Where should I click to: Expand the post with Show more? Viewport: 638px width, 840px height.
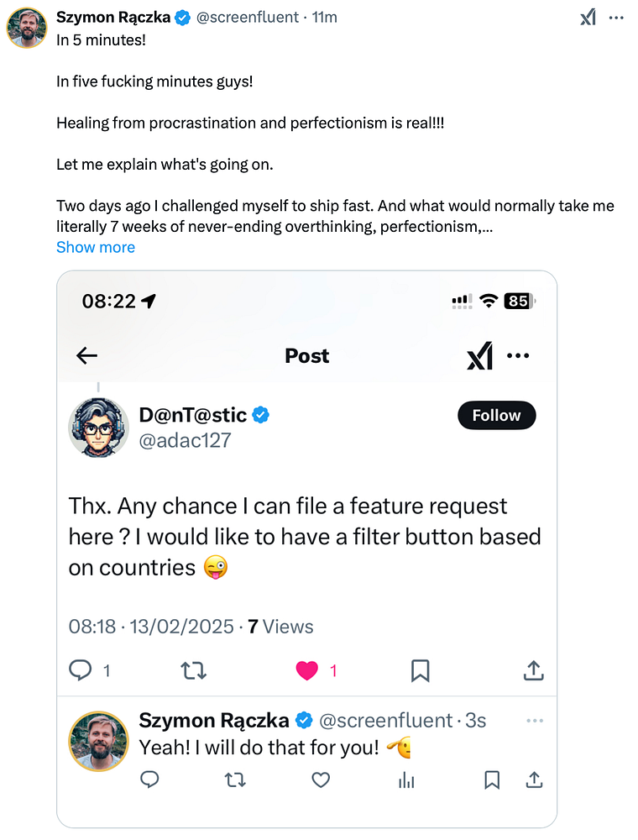[x=96, y=247]
